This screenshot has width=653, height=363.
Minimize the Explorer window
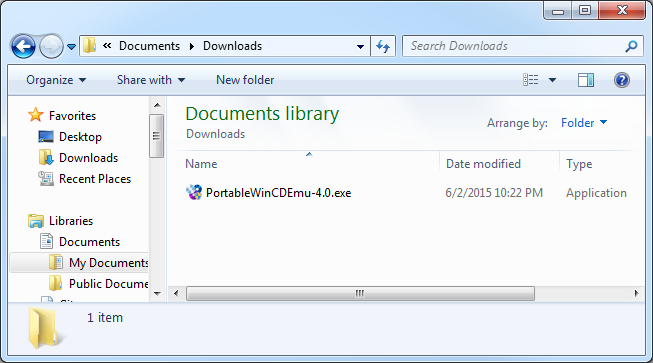coord(558,11)
